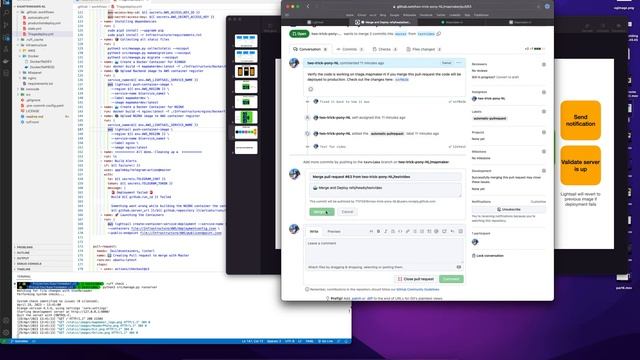Image resolution: width=640 pixels, height=360 pixels.
Task: Open the first comment's three-dot menu
Action: pos(459,63)
